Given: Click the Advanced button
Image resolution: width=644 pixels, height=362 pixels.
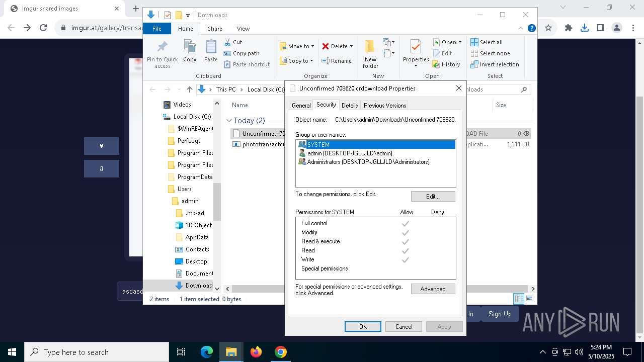Looking at the screenshot, I should click(x=433, y=289).
